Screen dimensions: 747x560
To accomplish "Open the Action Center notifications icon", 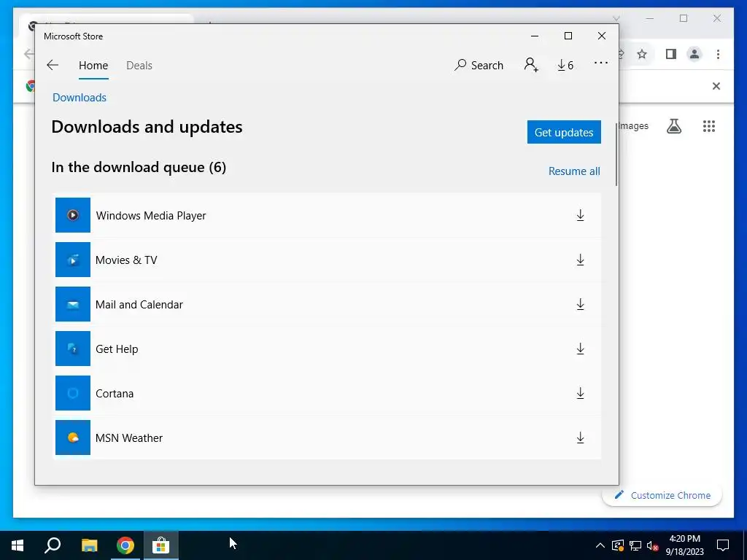I will tap(723, 545).
